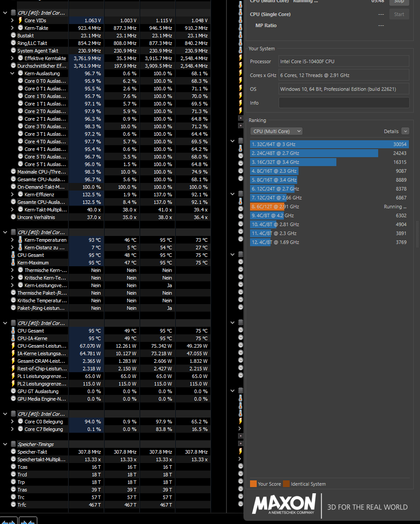This screenshot has height=524, width=420.
Task: Expand the Core VIDs row
Action: point(12,20)
